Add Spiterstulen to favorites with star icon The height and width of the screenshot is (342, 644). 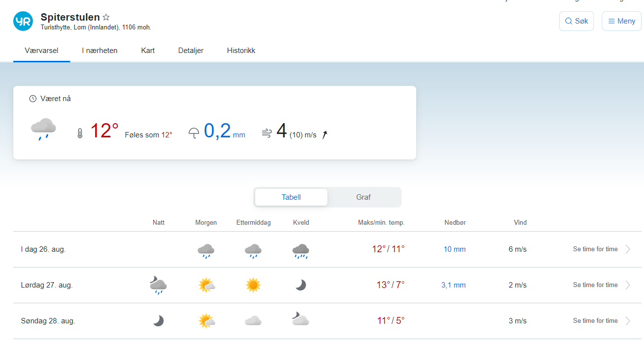click(106, 18)
